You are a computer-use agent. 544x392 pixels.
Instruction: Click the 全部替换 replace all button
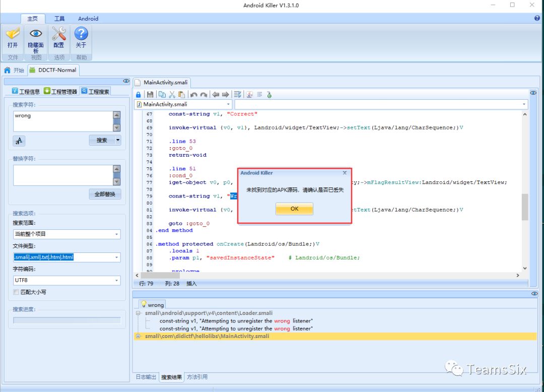click(105, 194)
